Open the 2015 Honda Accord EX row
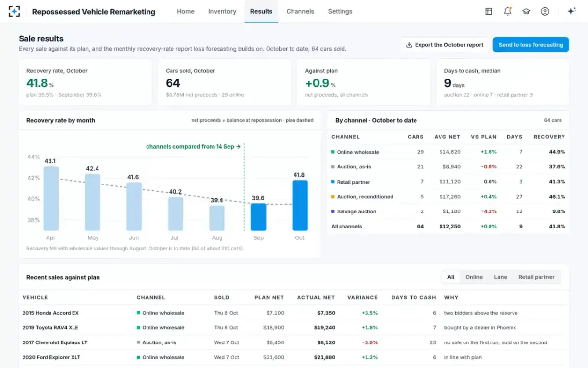Image resolution: width=588 pixels, height=368 pixels. click(x=294, y=313)
